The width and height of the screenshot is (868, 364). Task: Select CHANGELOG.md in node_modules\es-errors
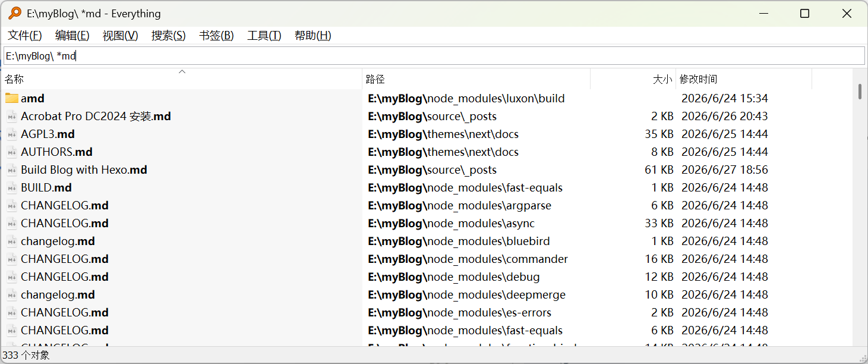pyautogui.click(x=65, y=312)
